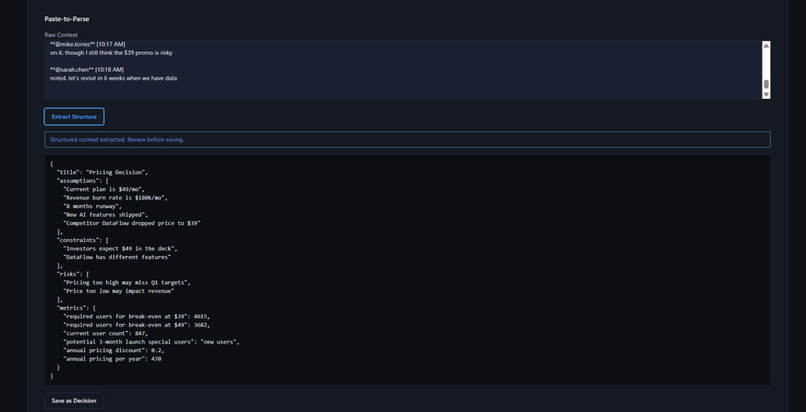
Task: Click the "assumptions" key line
Action: (x=83, y=181)
